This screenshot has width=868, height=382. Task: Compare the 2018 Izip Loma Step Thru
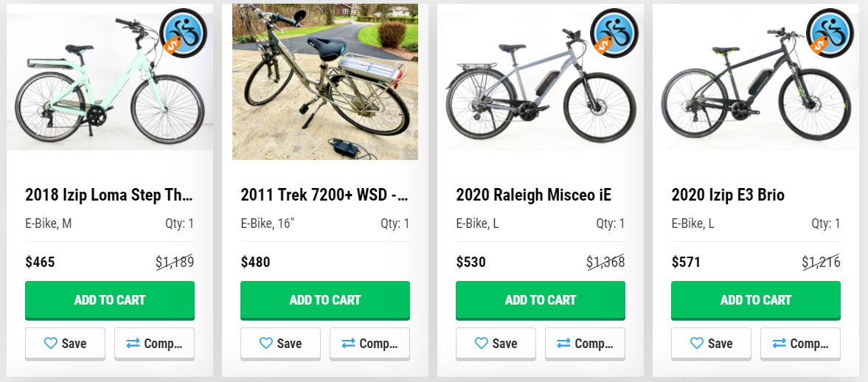pyautogui.click(x=154, y=344)
